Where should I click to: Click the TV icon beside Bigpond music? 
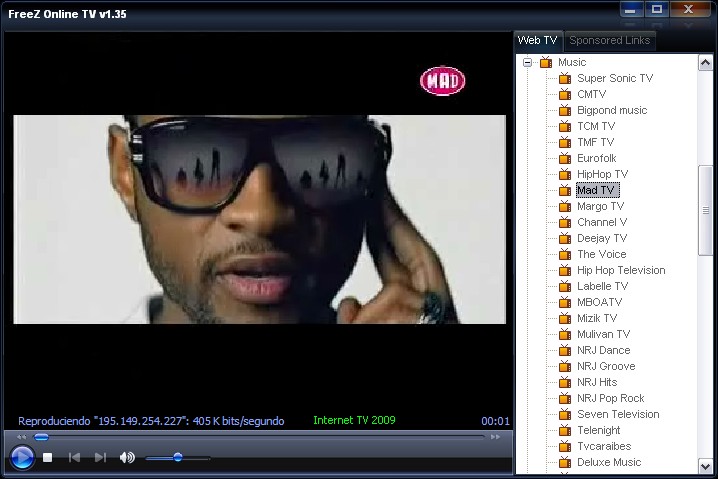pos(565,110)
